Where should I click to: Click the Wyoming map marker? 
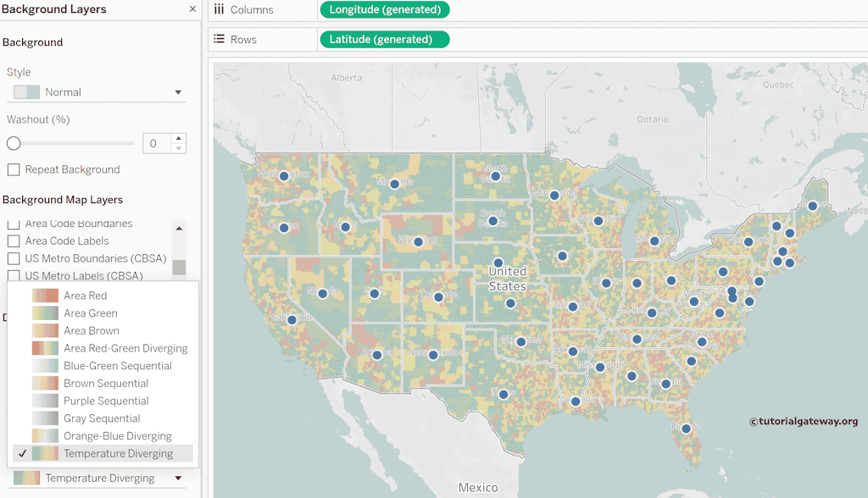tap(419, 242)
